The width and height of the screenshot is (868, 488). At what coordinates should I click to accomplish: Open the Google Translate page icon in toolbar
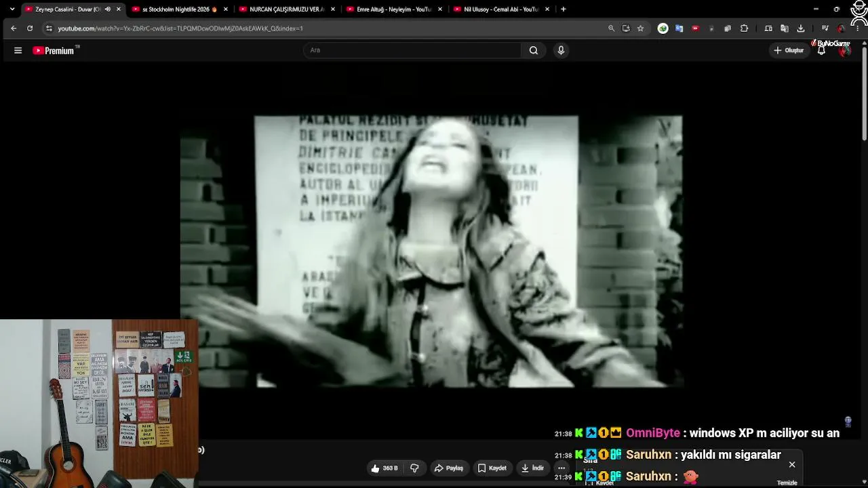pyautogui.click(x=785, y=28)
